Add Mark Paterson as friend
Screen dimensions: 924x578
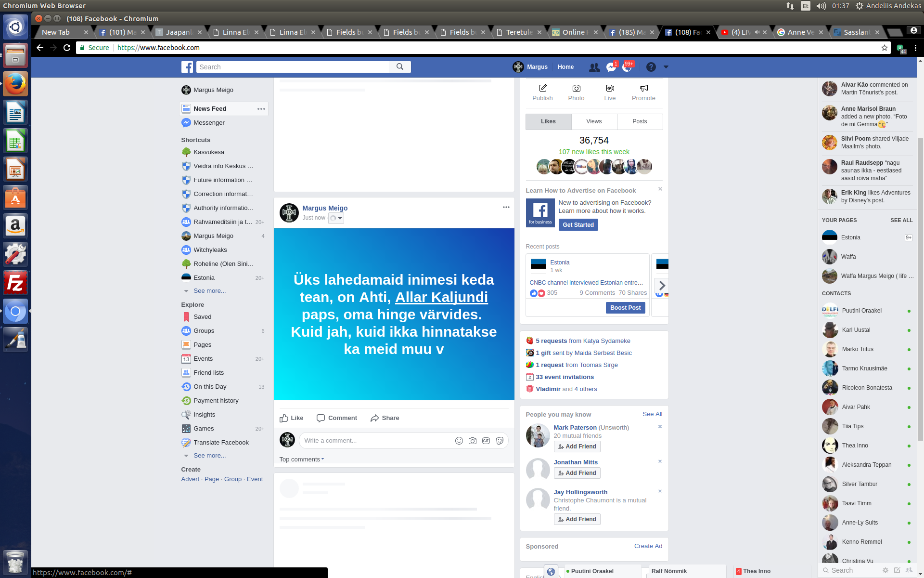tap(577, 447)
